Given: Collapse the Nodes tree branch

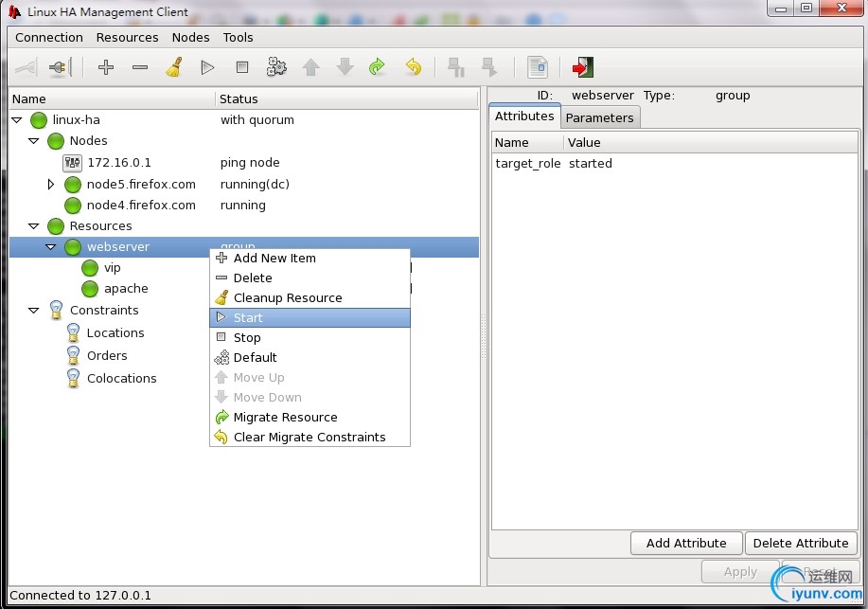Looking at the screenshot, I should [34, 141].
